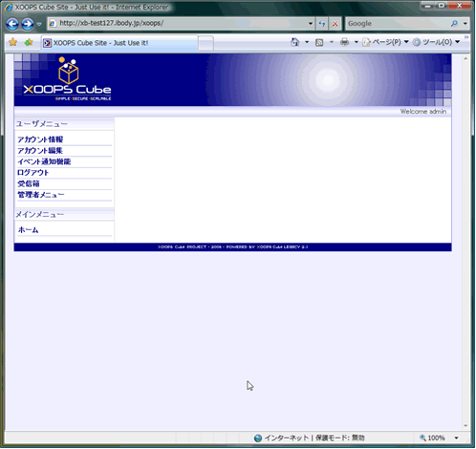The height and width of the screenshot is (449, 476).
Task: Click the Print icon in command bar
Action: coord(344,42)
